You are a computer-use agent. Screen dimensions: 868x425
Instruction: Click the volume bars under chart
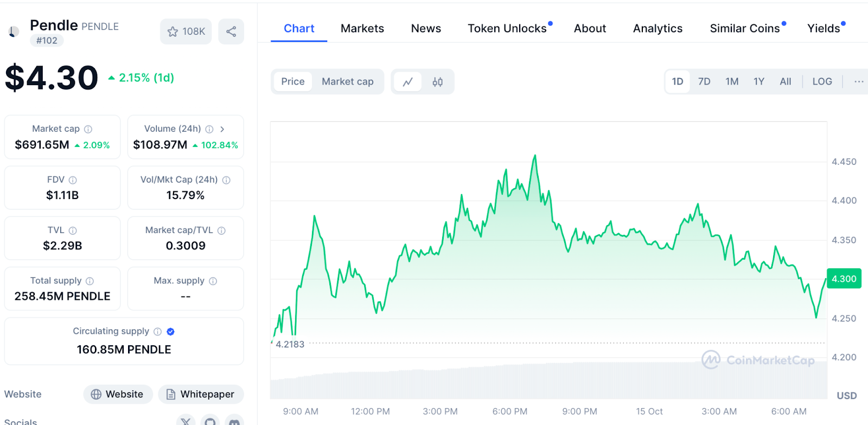click(x=548, y=381)
